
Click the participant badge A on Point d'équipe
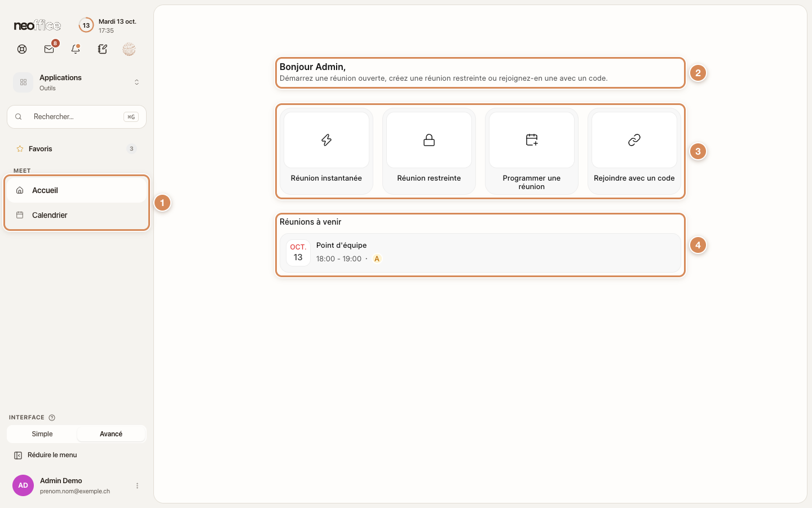(377, 259)
